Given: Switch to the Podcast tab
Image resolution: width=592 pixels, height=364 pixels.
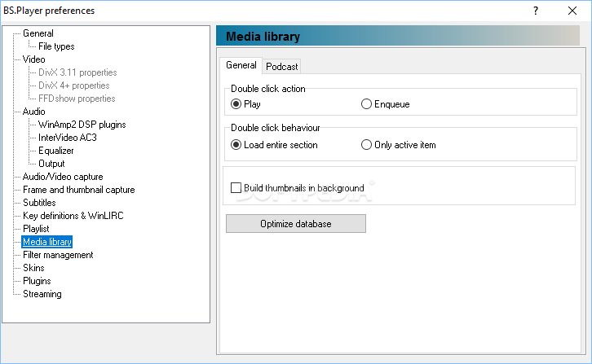Looking at the screenshot, I should click(x=281, y=67).
